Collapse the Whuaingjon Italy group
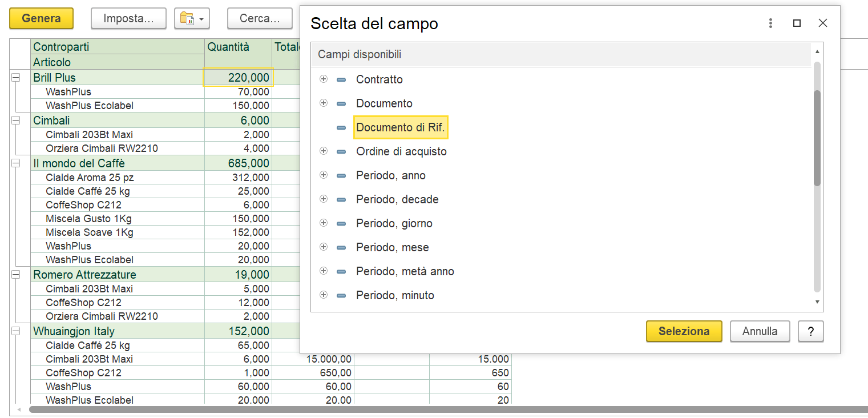Image resolution: width=868 pixels, height=418 pixels. tap(15, 331)
